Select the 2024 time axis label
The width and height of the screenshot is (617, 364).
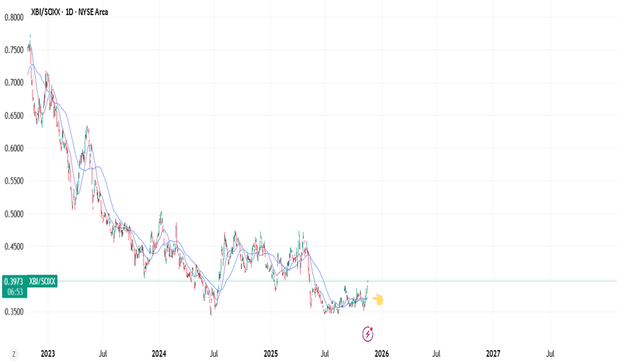tap(159, 354)
